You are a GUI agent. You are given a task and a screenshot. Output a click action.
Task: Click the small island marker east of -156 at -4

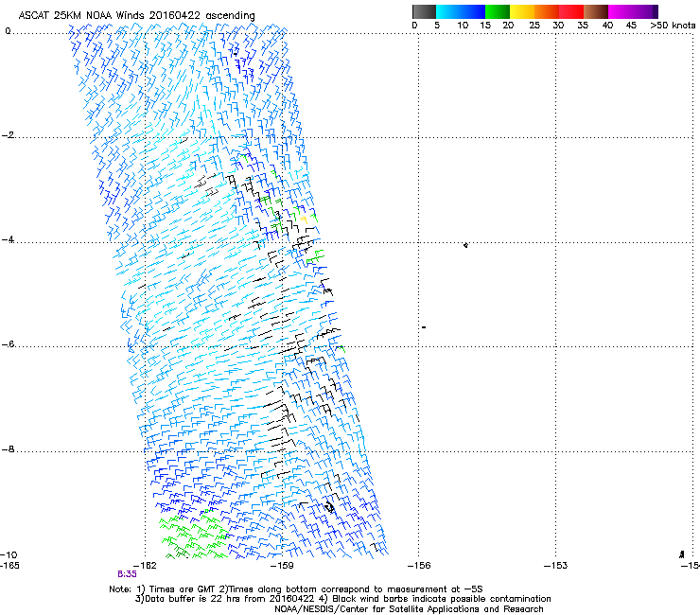pyautogui.click(x=465, y=245)
